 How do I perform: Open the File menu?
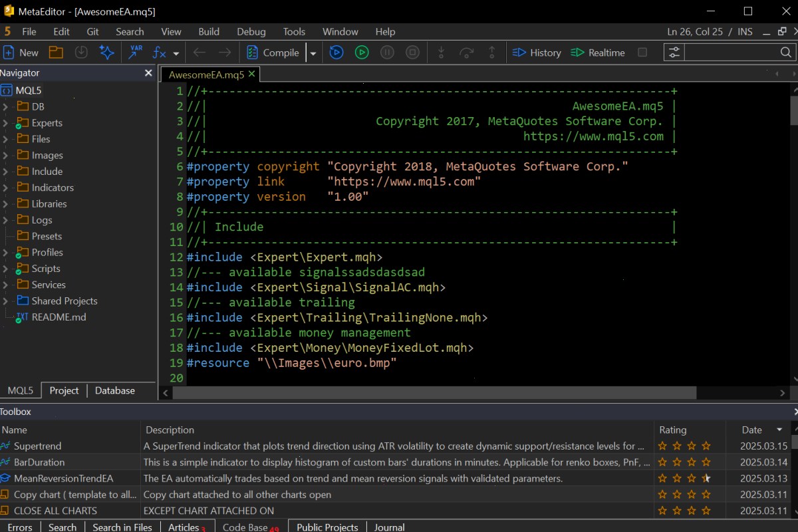29,31
